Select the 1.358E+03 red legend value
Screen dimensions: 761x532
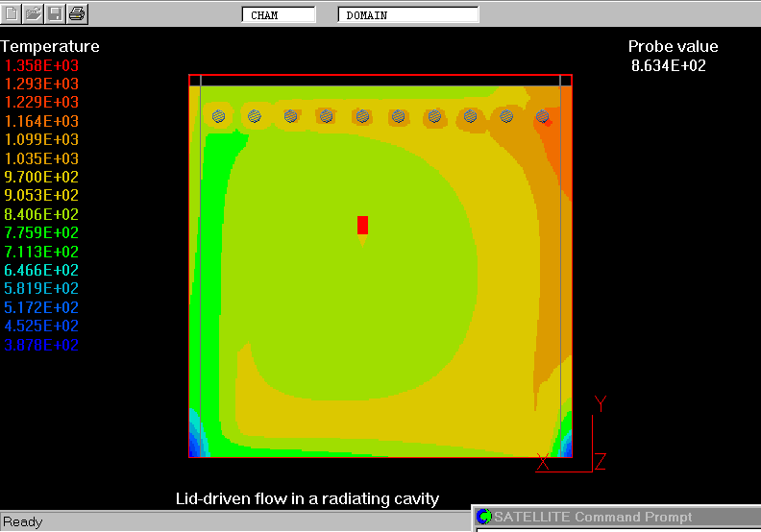click(x=42, y=65)
